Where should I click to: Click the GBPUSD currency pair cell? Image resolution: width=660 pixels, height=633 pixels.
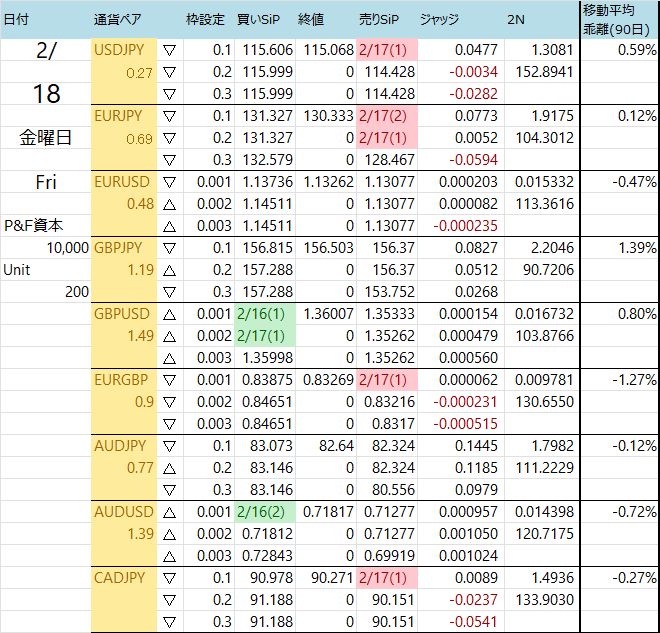click(124, 314)
